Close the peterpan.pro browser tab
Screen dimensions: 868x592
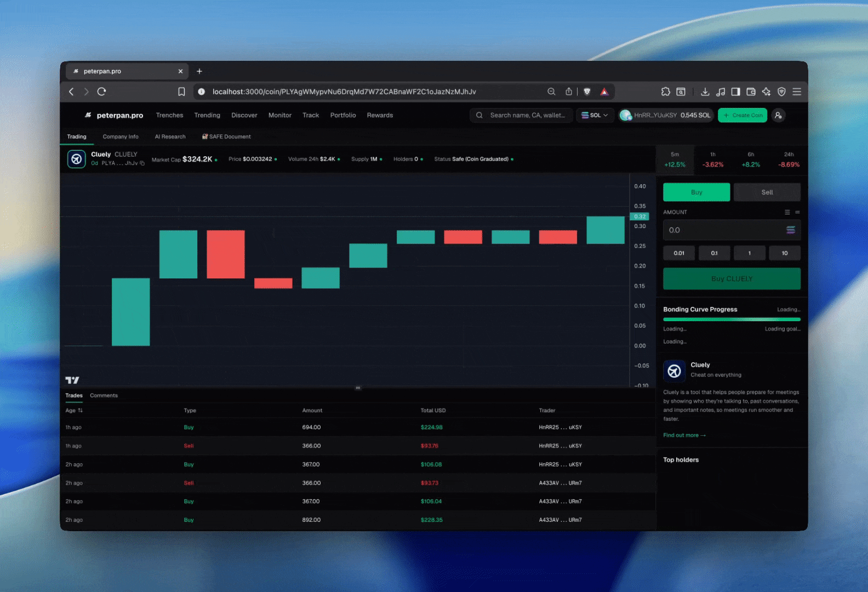point(180,71)
